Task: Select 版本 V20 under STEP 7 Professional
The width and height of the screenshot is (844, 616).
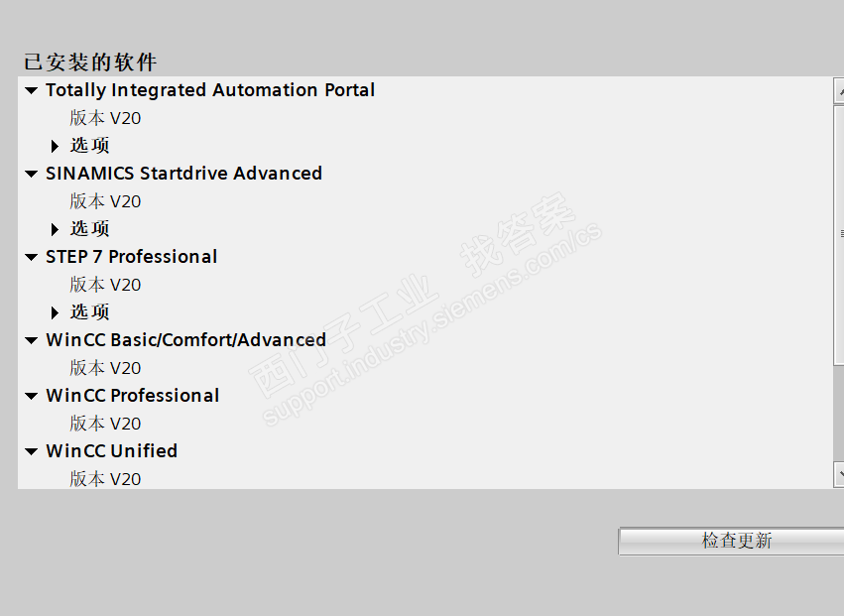Action: pyautogui.click(x=105, y=285)
